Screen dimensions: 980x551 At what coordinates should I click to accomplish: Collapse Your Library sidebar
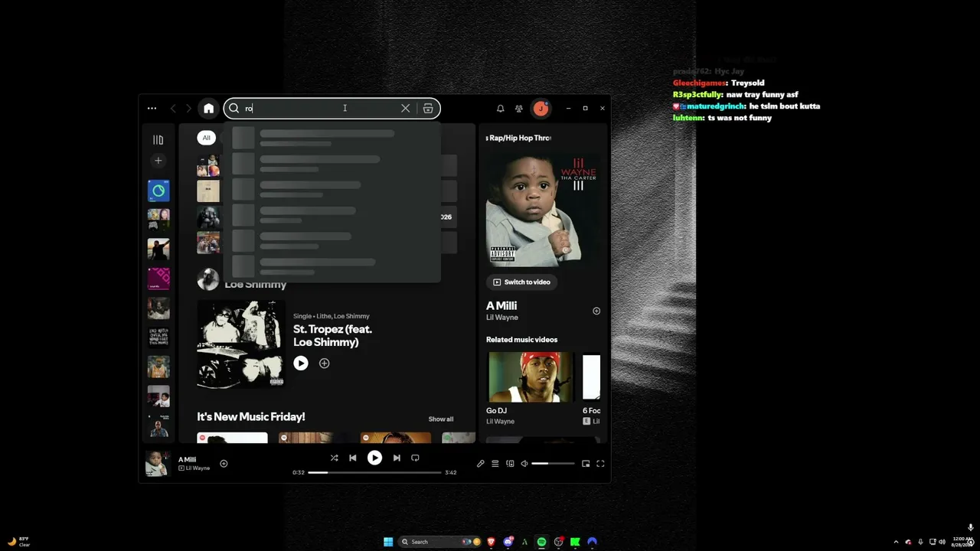point(158,140)
